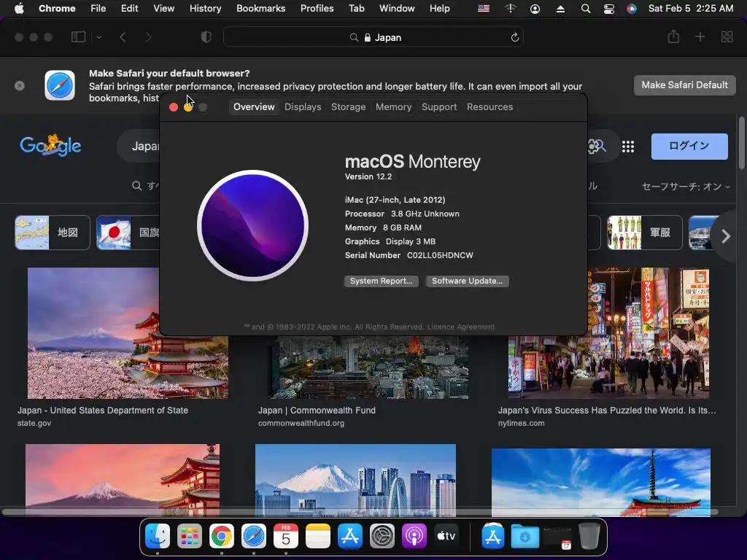Screen dimensions: 747x560
Task: Open the Window menu
Action: pyautogui.click(x=397, y=8)
